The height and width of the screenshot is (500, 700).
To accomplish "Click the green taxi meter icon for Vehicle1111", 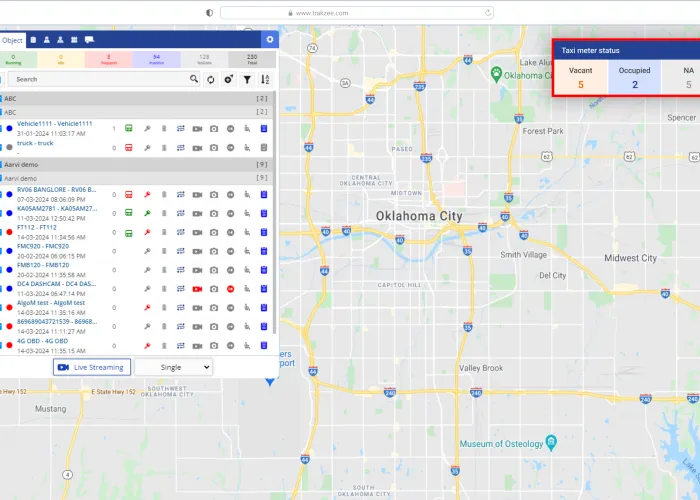I will tap(129, 129).
